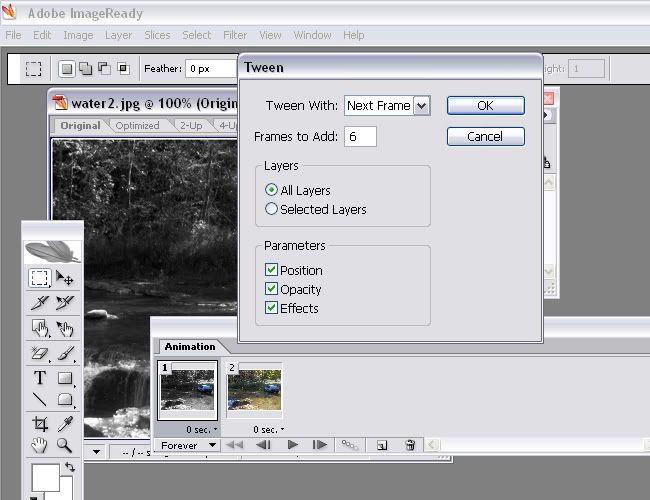Select the Image Map Select tool

click(65, 328)
